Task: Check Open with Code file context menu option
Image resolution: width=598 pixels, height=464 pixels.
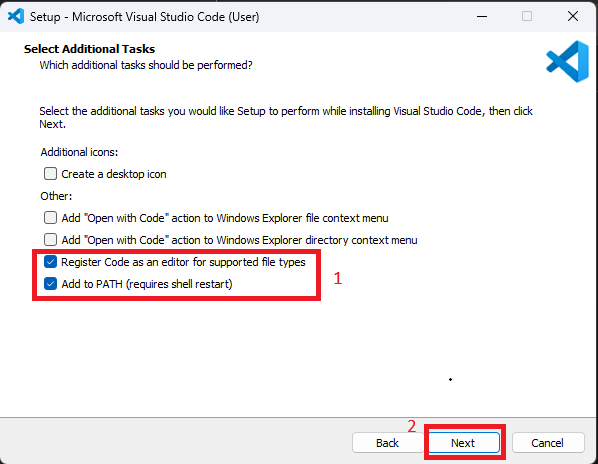Action: pyautogui.click(x=50, y=218)
